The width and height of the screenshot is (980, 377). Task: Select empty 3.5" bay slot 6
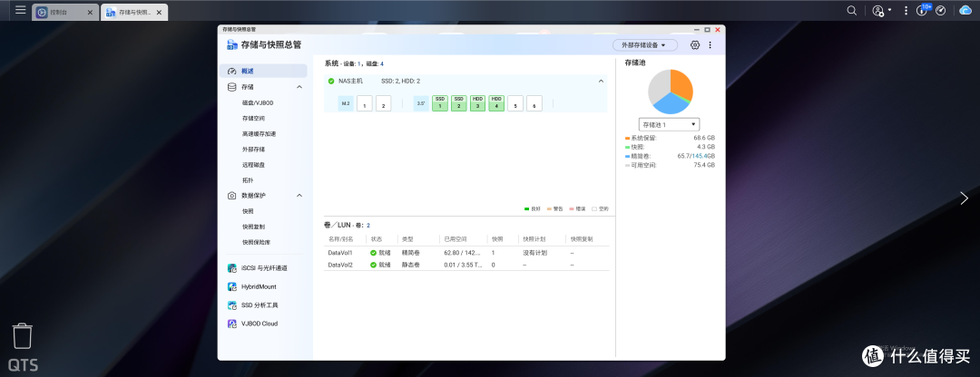(534, 103)
